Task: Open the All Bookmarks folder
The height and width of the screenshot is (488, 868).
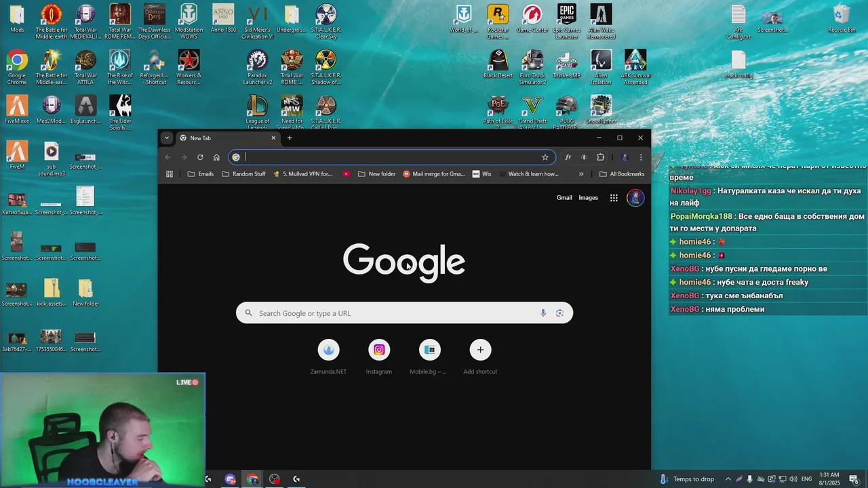Action: [x=622, y=174]
